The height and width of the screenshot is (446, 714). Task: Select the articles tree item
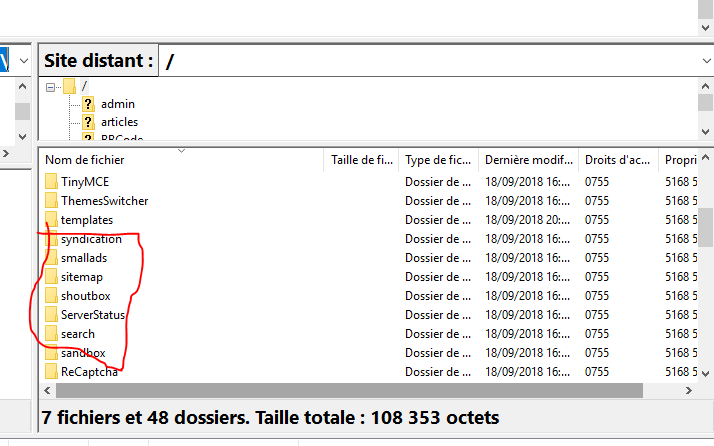(x=119, y=122)
